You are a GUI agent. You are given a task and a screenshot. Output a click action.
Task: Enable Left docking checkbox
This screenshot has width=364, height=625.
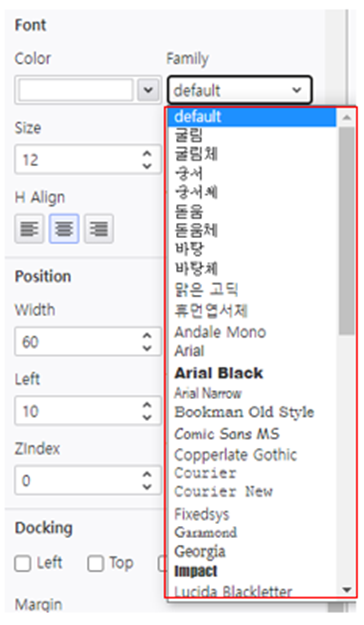[x=23, y=564]
